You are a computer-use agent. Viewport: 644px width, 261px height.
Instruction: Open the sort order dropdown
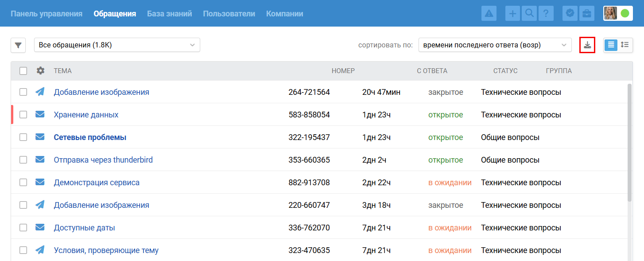(495, 45)
